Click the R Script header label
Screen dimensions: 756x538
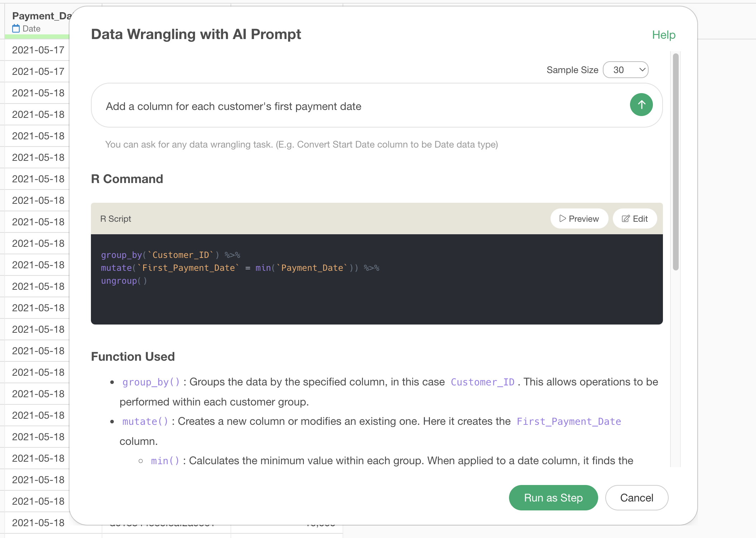(x=116, y=219)
